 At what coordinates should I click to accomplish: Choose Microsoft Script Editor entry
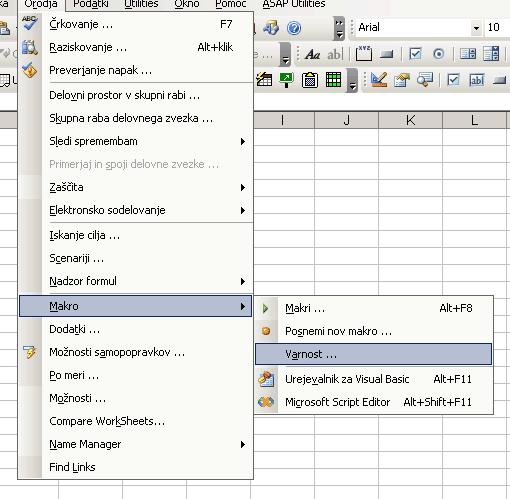pos(373,402)
